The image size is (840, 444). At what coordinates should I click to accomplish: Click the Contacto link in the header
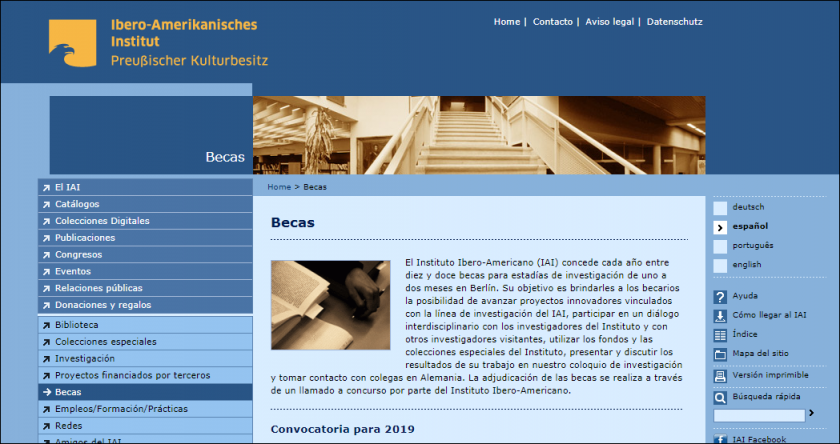[x=552, y=22]
